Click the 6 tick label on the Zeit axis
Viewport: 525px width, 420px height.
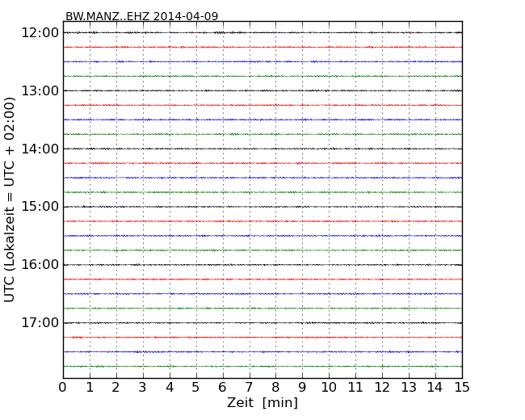coord(222,387)
